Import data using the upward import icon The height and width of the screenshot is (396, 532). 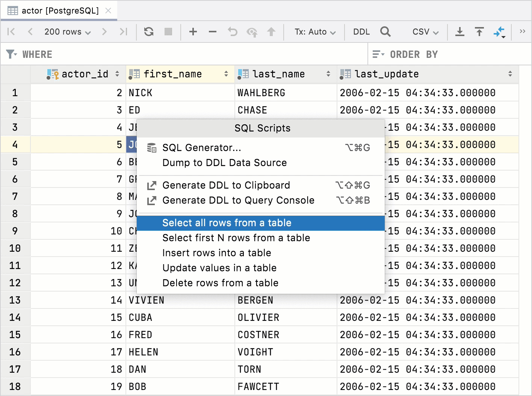(x=479, y=32)
